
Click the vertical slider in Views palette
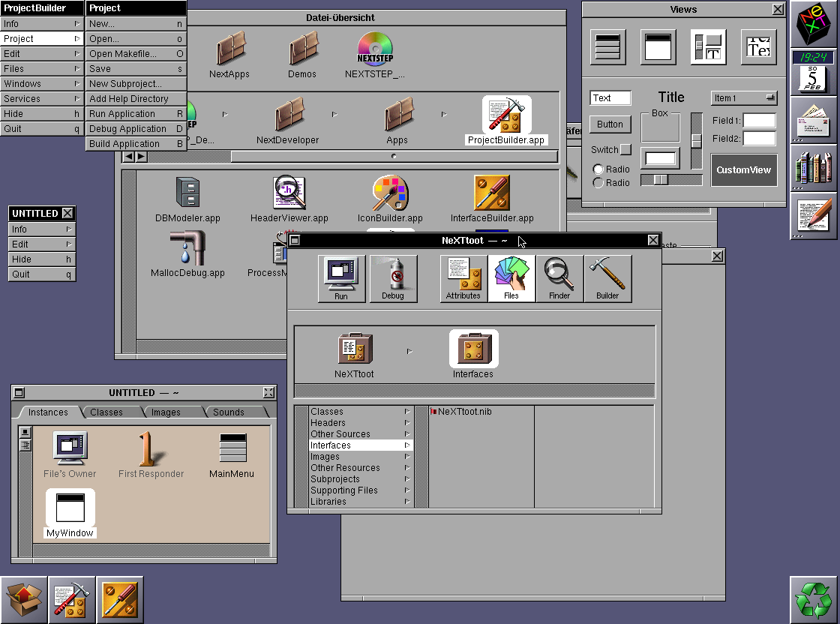pyautogui.click(x=697, y=141)
